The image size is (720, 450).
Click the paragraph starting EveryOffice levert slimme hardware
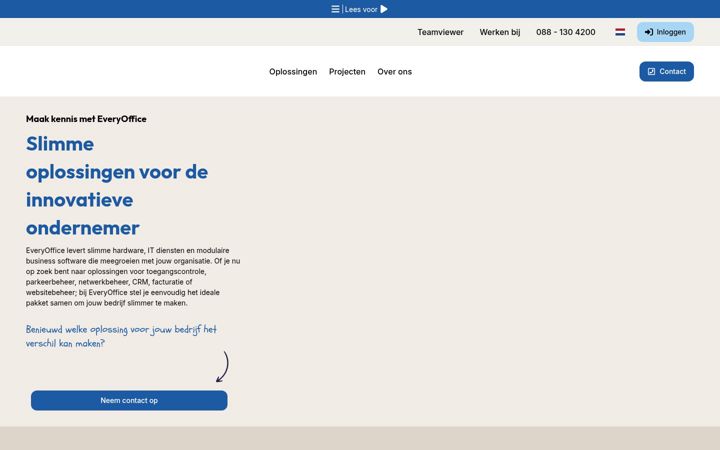(133, 276)
